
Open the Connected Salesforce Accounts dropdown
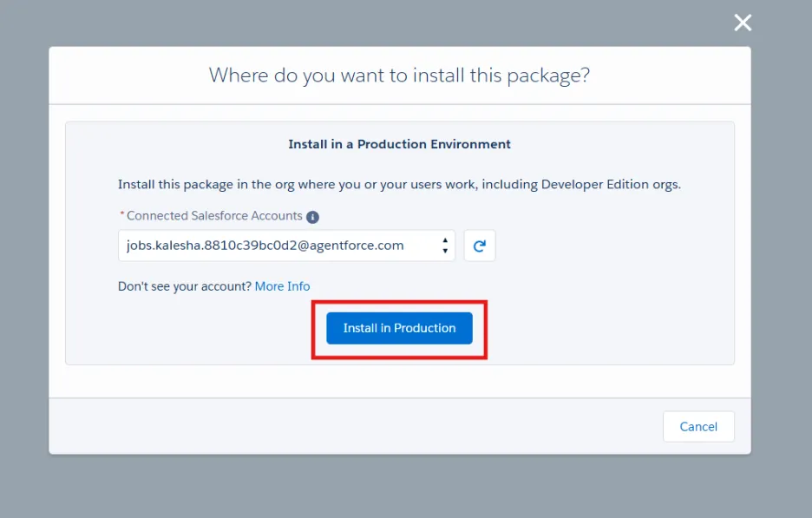[x=286, y=246]
